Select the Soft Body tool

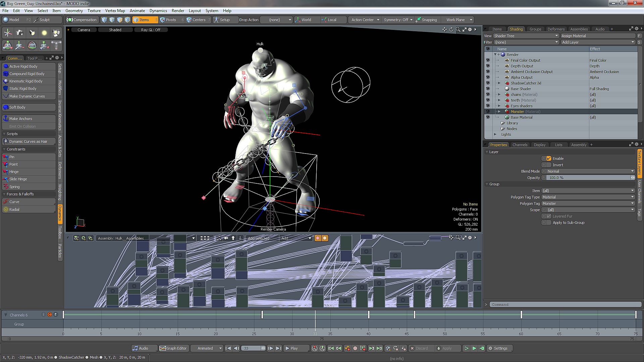click(17, 107)
